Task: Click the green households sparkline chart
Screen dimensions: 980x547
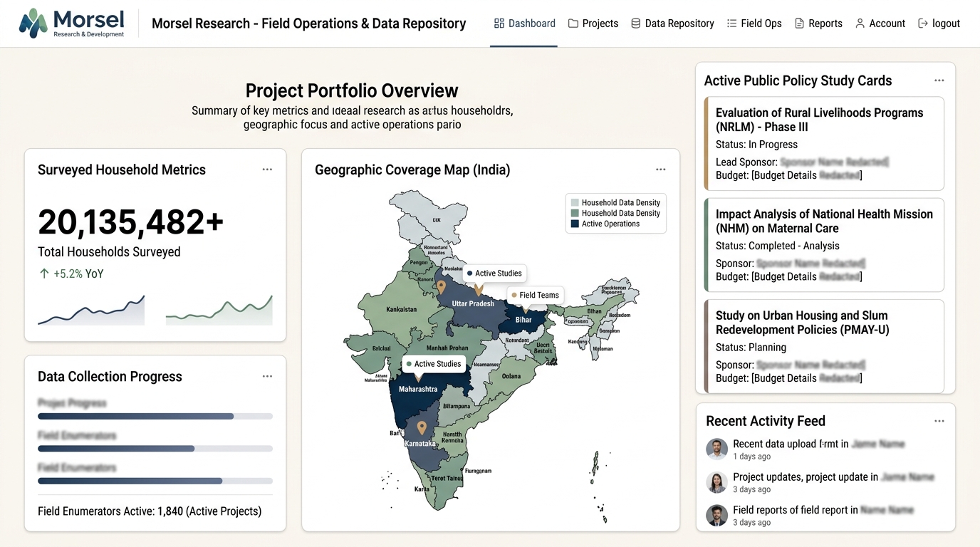Action: [219, 311]
